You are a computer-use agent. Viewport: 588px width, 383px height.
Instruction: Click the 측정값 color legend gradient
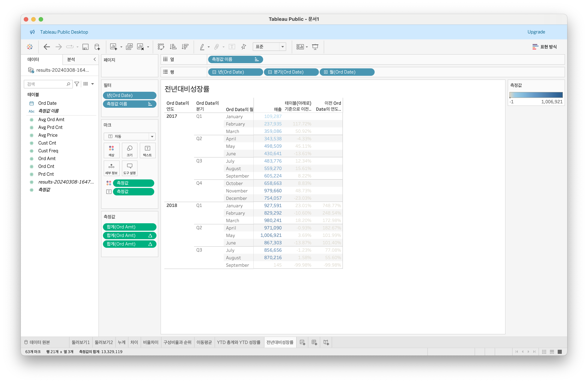pyautogui.click(x=536, y=95)
